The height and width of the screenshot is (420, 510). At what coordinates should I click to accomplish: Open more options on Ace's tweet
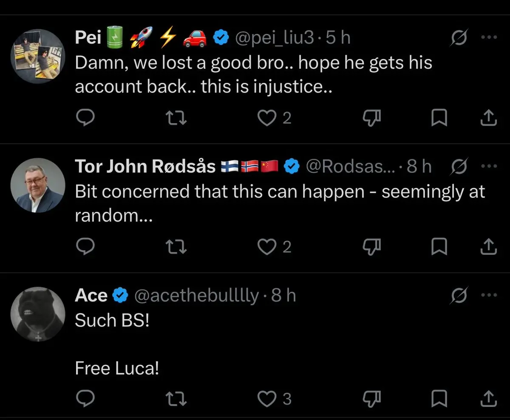[489, 295]
